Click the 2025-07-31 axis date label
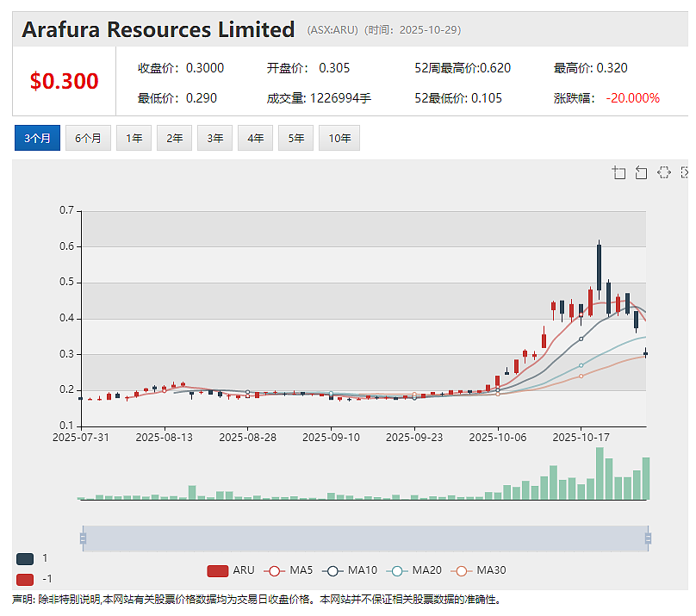The image size is (696, 616). [81, 438]
